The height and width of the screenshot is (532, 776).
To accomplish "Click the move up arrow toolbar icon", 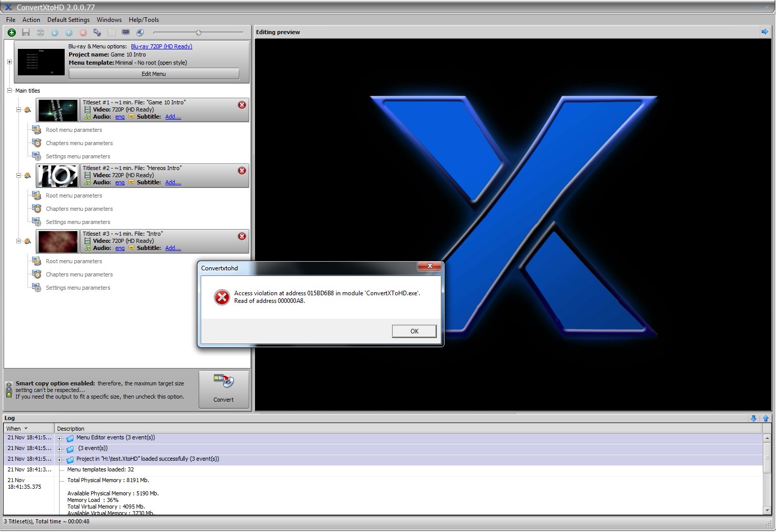I will coord(69,33).
